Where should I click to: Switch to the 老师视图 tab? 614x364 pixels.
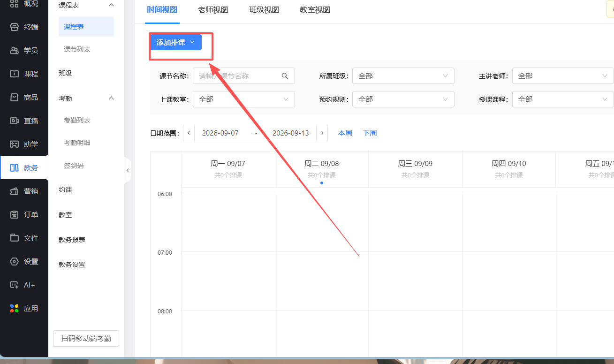[x=213, y=10]
